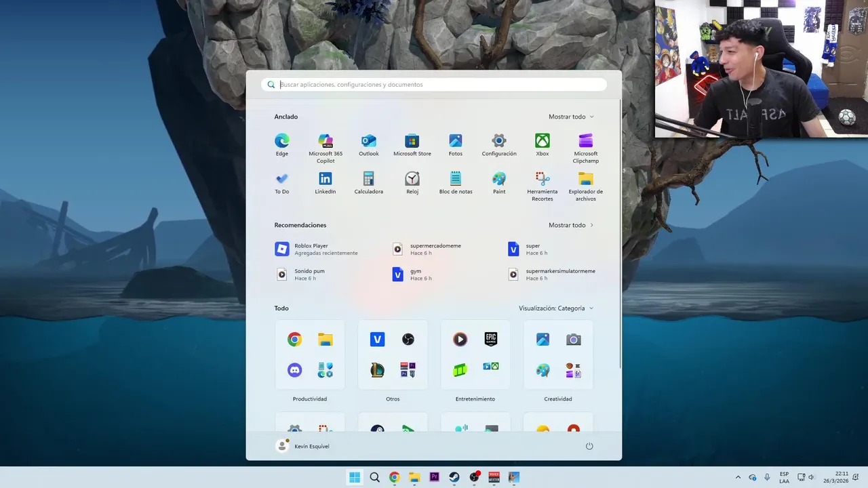Open Adobe Premiere from the taskbar

pyautogui.click(x=435, y=477)
